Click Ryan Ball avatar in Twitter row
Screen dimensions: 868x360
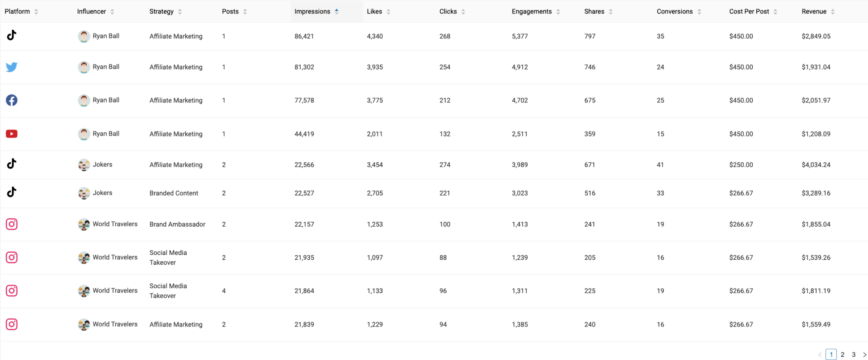pyautogui.click(x=84, y=67)
